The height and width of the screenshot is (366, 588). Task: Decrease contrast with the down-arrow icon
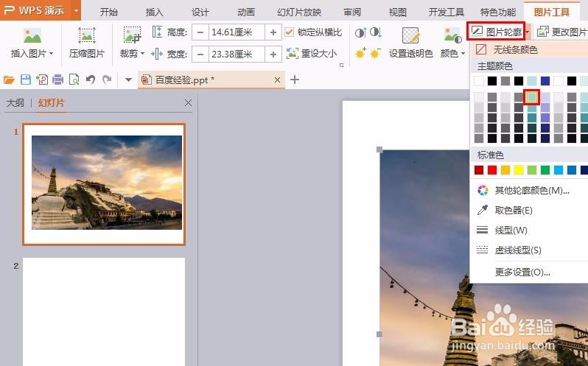click(x=375, y=32)
